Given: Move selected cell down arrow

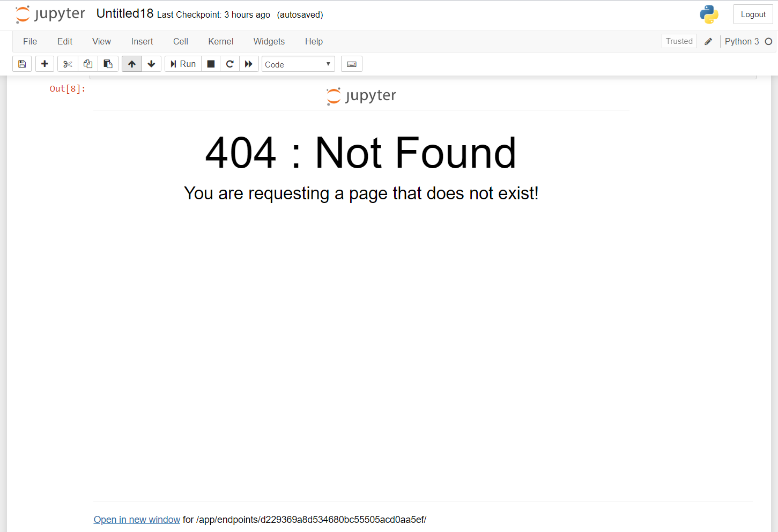Looking at the screenshot, I should coord(151,64).
